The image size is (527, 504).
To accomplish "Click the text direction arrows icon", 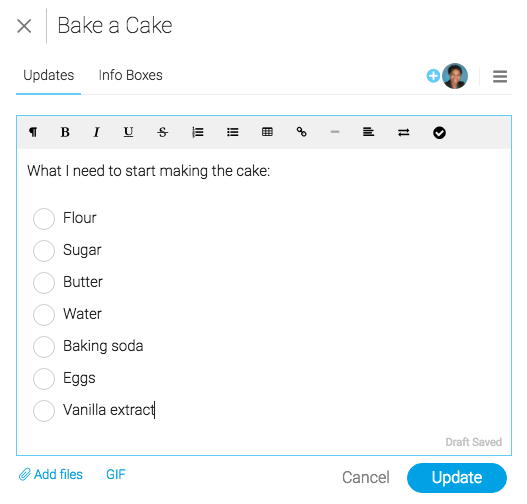I will click(404, 132).
